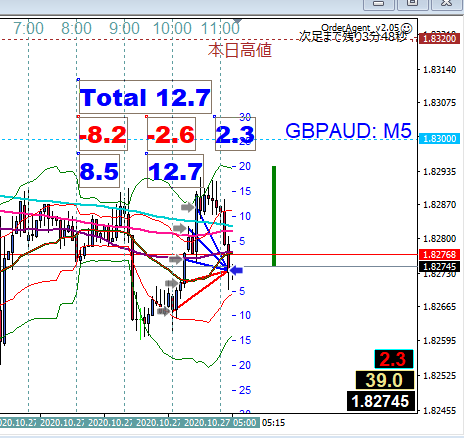Viewport: 464px width, 438px height.
Task: Click the 1.83200 red price tag
Action: click(440, 39)
